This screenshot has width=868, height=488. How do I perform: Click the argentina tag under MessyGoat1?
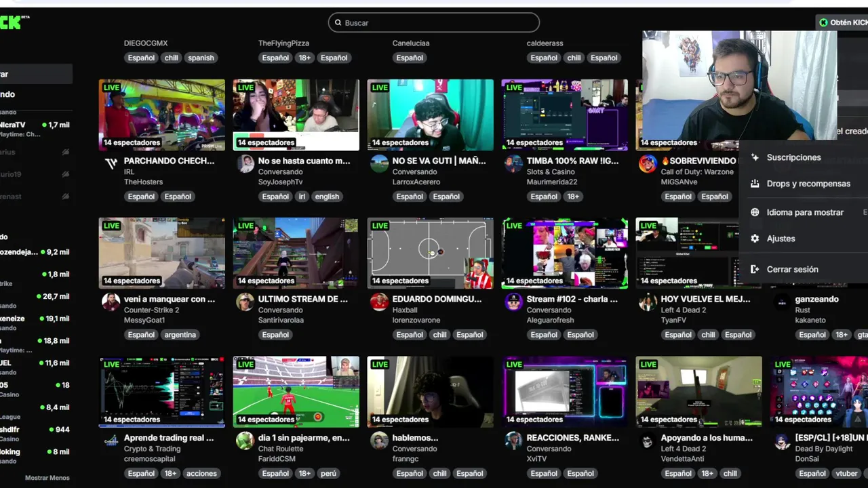180,335
